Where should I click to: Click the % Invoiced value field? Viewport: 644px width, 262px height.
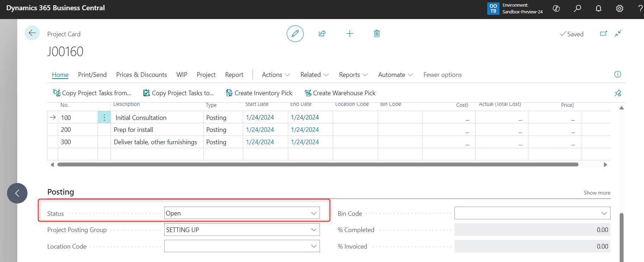532,246
